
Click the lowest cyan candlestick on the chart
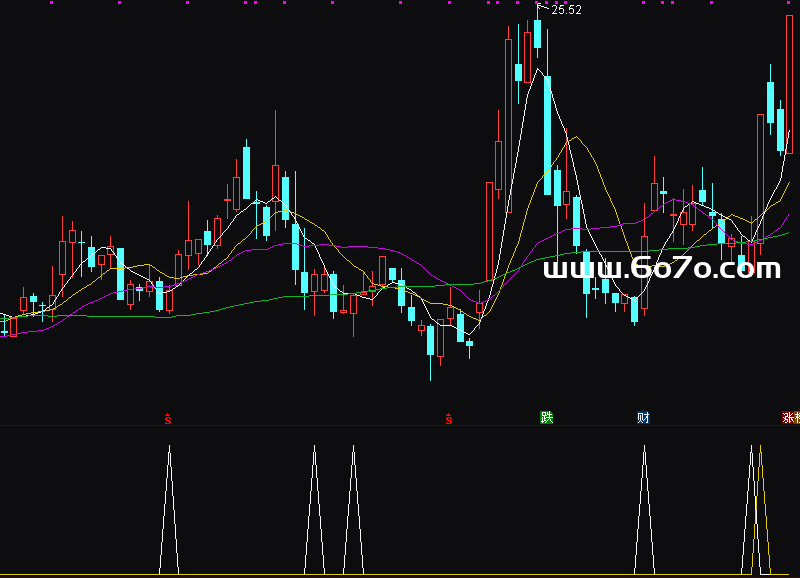[x=431, y=340]
